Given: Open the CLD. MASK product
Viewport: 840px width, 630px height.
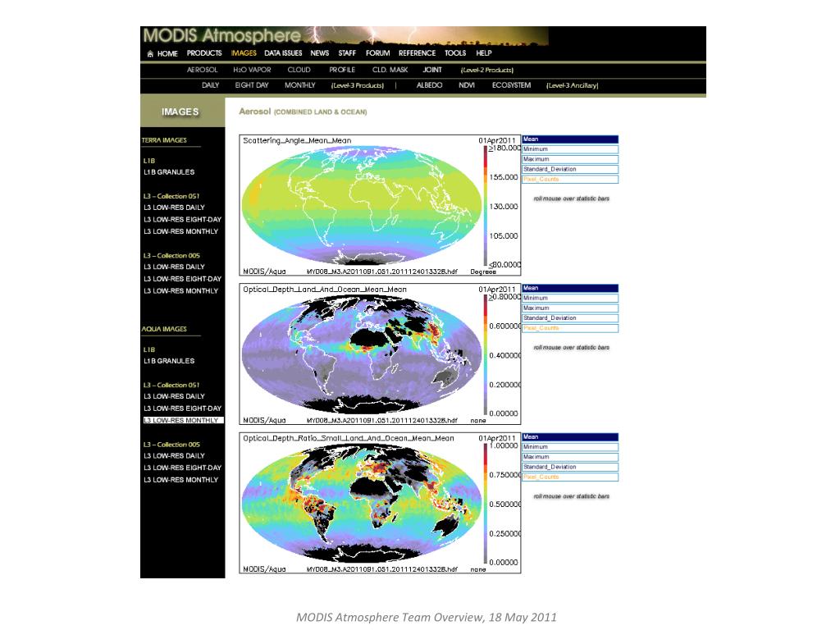Looking at the screenshot, I should click(x=390, y=70).
